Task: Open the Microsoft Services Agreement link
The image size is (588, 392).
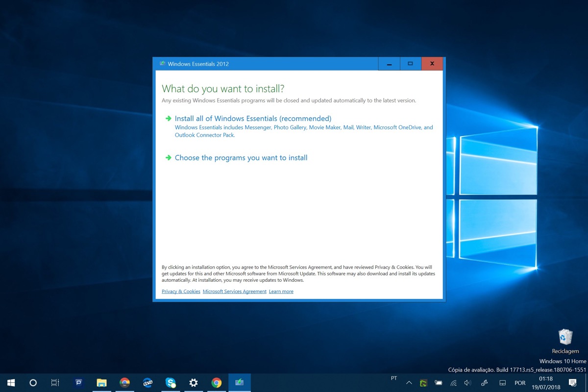Action: point(235,292)
